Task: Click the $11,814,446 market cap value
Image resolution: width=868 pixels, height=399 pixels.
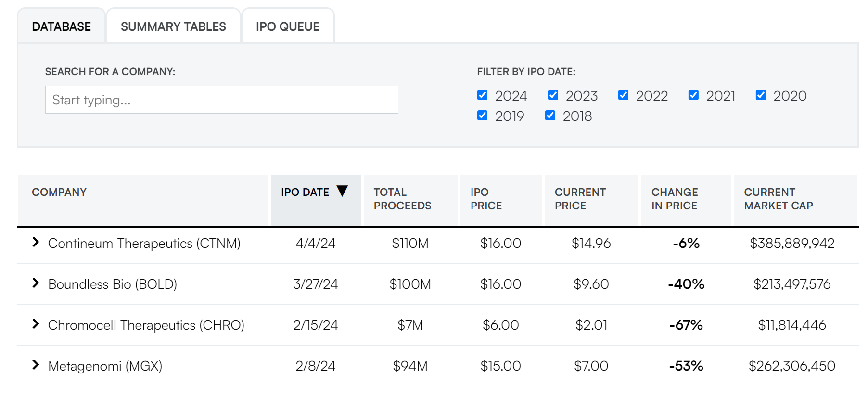Action: tap(792, 325)
